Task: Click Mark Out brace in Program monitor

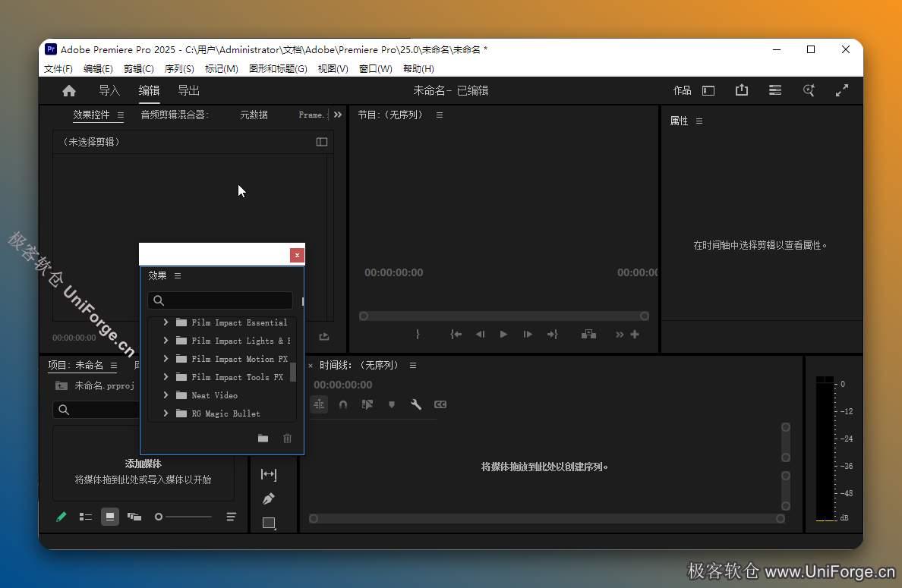Action: click(x=418, y=335)
